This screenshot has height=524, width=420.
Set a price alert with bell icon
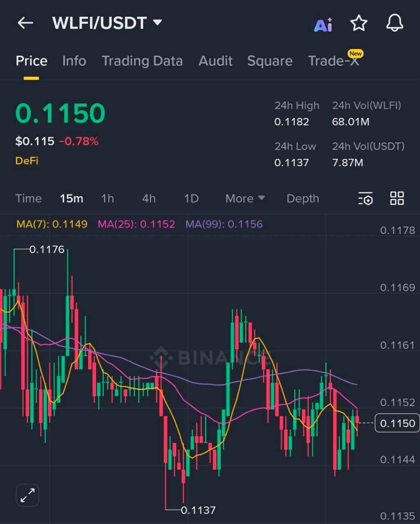pyautogui.click(x=395, y=23)
